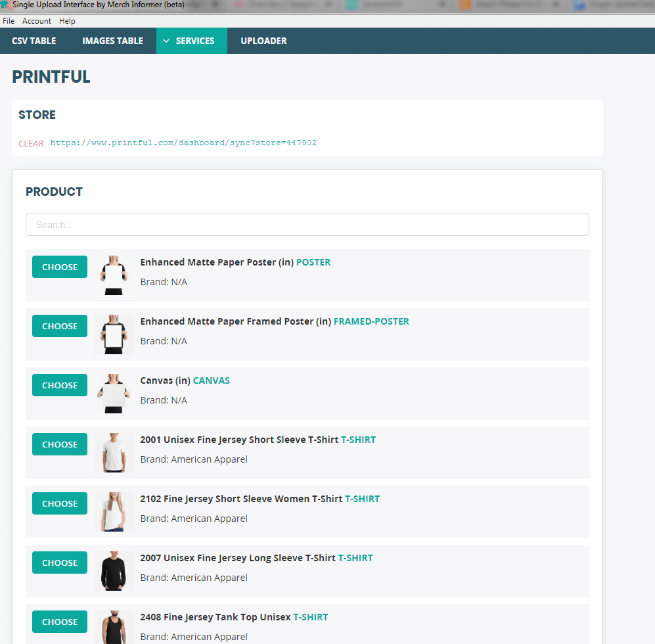
Task: Click the canvas product thumbnail
Action: 114,394
